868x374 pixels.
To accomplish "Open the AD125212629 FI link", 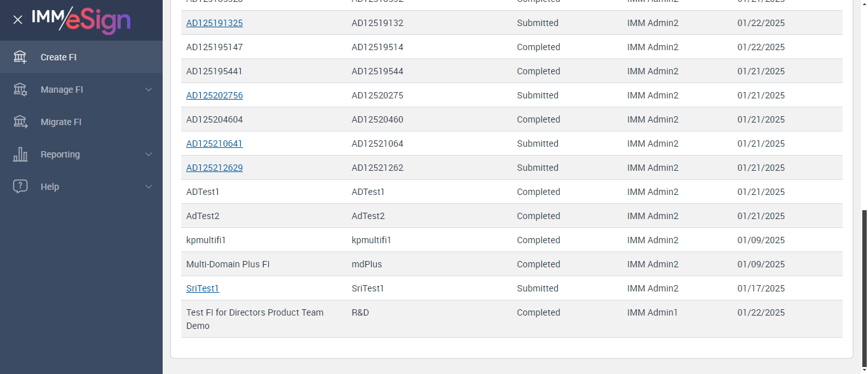I will [x=214, y=168].
